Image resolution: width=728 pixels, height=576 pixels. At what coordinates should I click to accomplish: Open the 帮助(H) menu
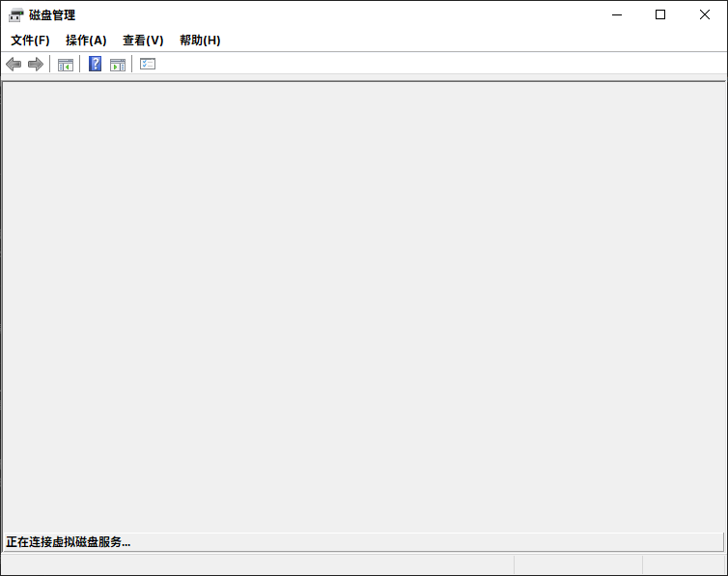click(x=200, y=41)
